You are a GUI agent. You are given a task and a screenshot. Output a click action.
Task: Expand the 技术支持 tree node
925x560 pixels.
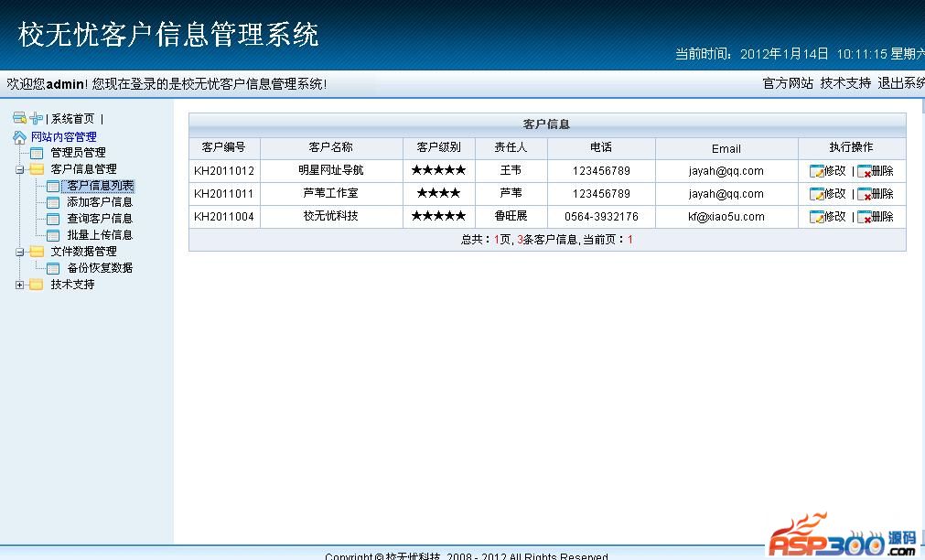pos(19,285)
